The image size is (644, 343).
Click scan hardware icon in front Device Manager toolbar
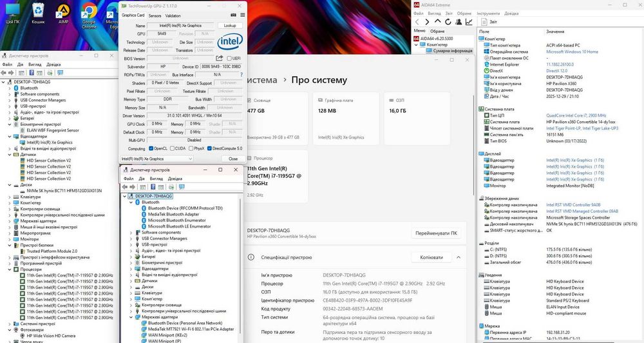click(x=171, y=187)
